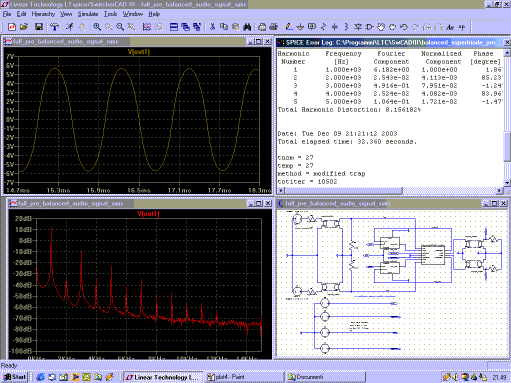Open the Window menu
Screen dimensions: 511x383
point(133,14)
